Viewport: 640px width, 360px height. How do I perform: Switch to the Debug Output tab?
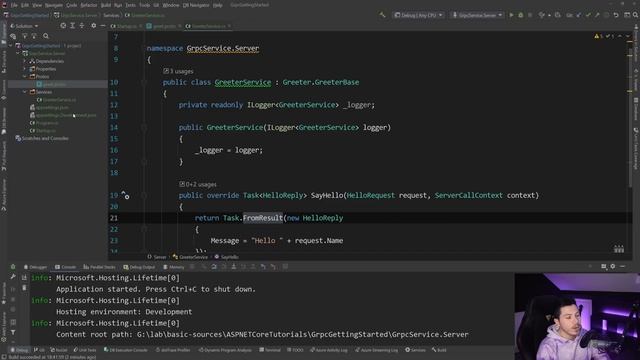[139, 267]
